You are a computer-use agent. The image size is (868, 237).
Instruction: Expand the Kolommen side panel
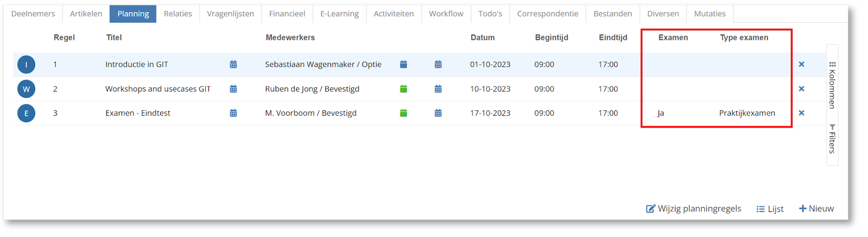pos(832,85)
